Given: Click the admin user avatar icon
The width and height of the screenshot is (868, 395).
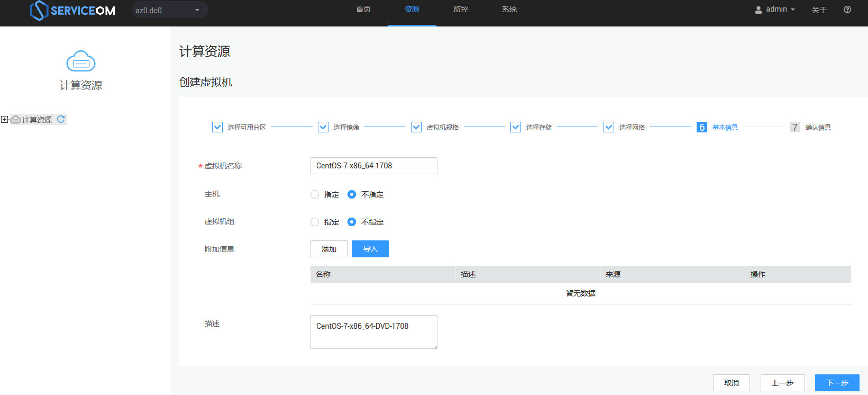Looking at the screenshot, I should coord(759,10).
